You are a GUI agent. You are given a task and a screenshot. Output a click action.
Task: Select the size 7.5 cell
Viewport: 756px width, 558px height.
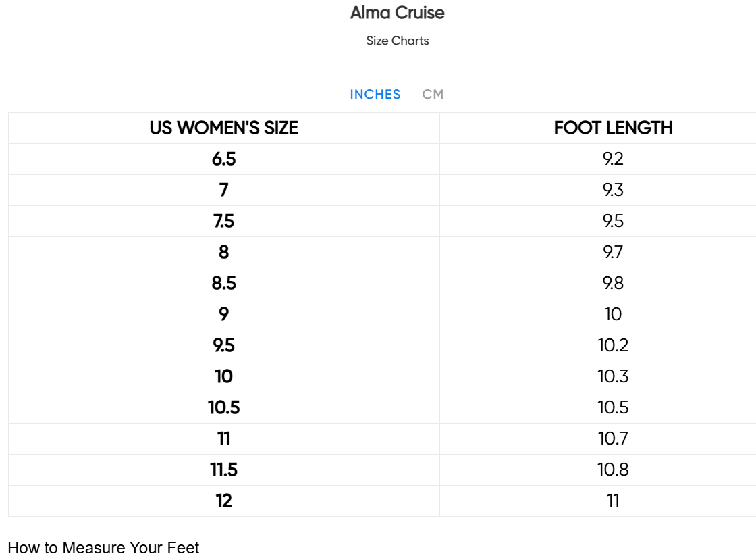click(x=223, y=221)
